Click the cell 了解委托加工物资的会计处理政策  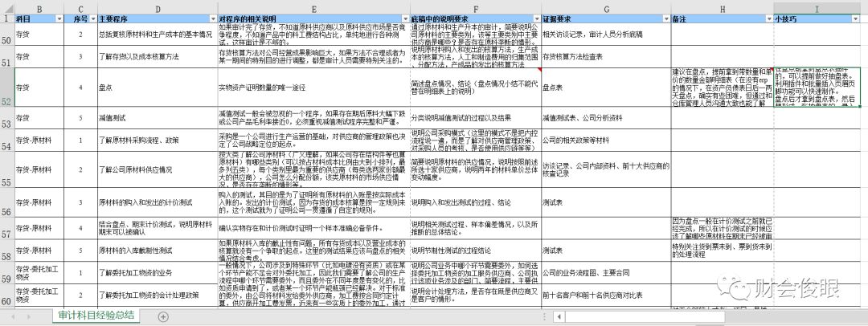(x=158, y=295)
